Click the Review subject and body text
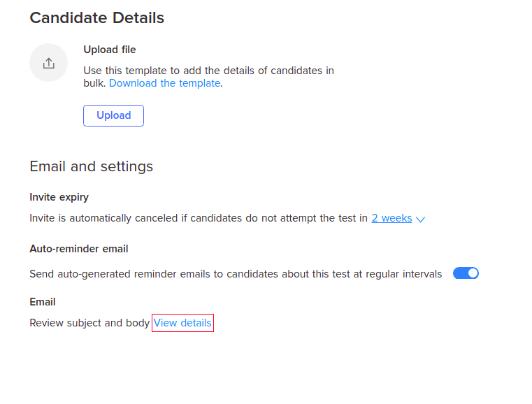This screenshot has height=404, width=532. click(x=89, y=323)
